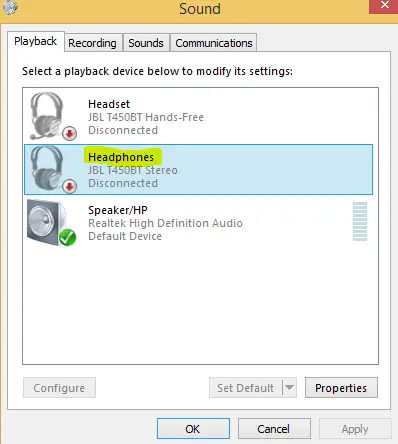Open the Set Default dropdown arrow
Image resolution: width=398 pixels, height=444 pixels.
tap(289, 387)
